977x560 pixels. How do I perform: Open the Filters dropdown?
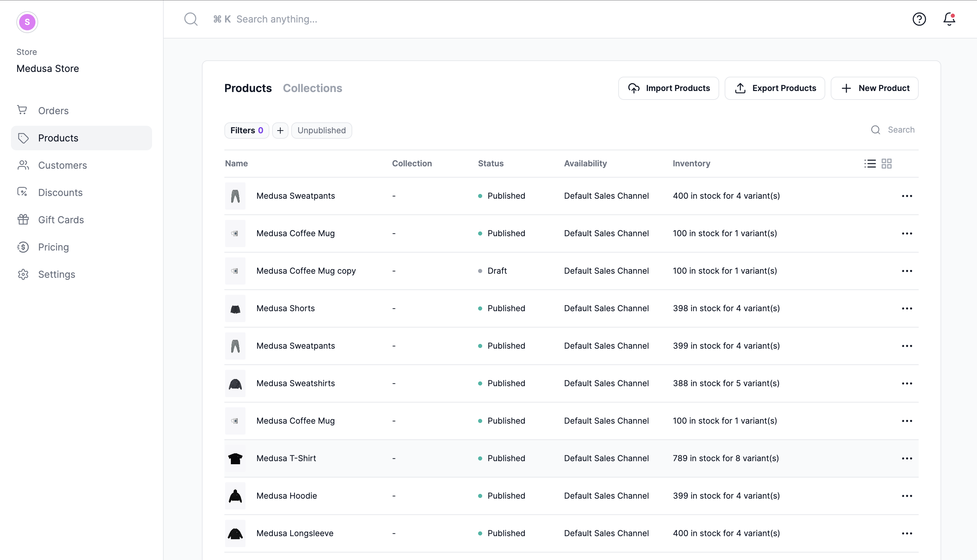pyautogui.click(x=246, y=131)
